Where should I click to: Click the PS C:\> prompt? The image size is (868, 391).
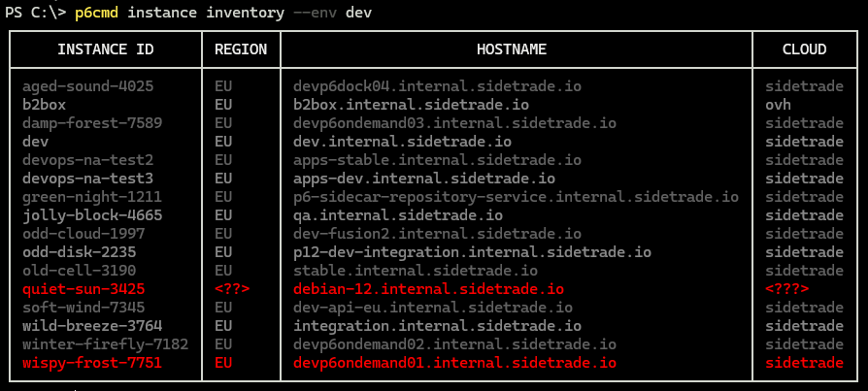36,13
